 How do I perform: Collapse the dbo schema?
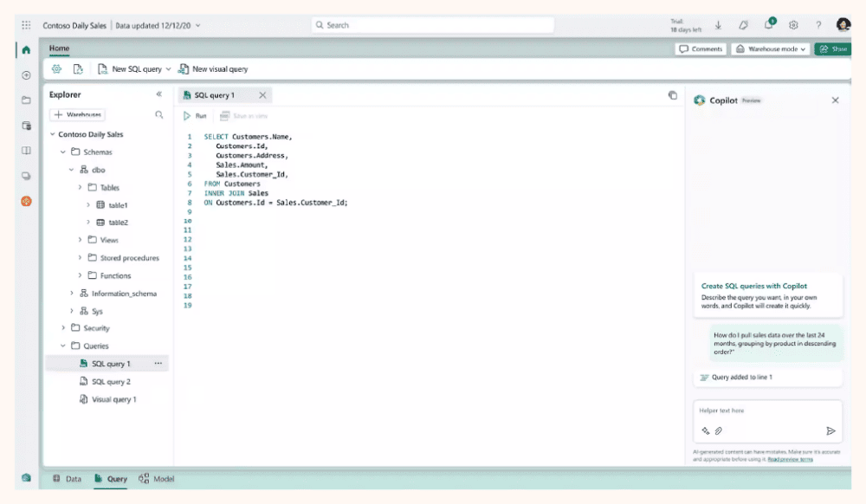click(71, 170)
